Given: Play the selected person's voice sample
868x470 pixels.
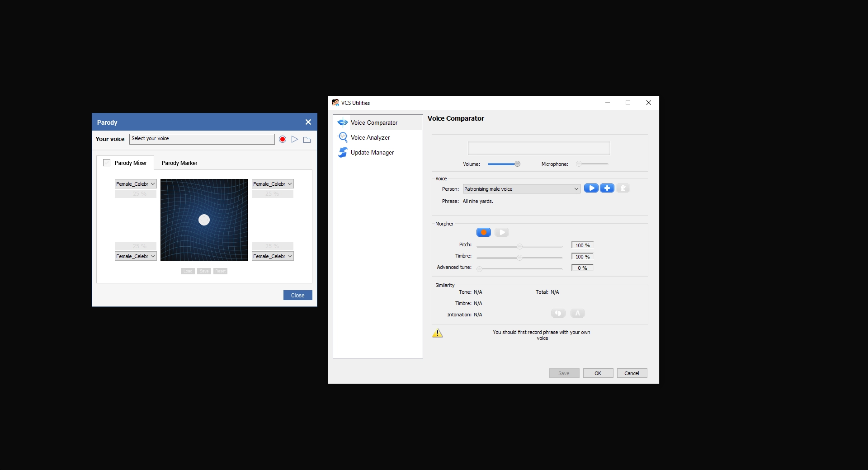Looking at the screenshot, I should click(591, 188).
